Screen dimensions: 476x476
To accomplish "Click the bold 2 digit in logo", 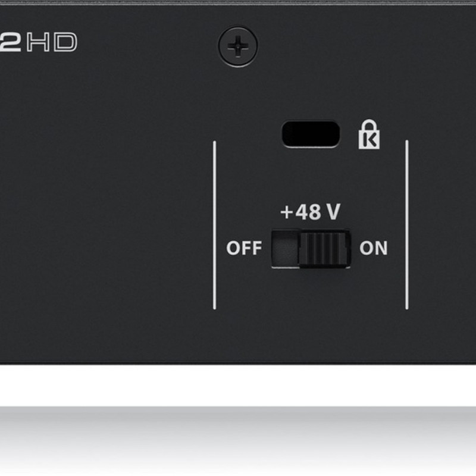I will coord(11,42).
